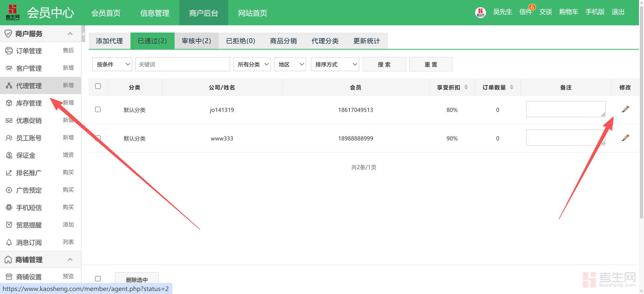This screenshot has height=294, width=644.
Task: Open the 订单管理 sidebar icon
Action: [x=9, y=51]
